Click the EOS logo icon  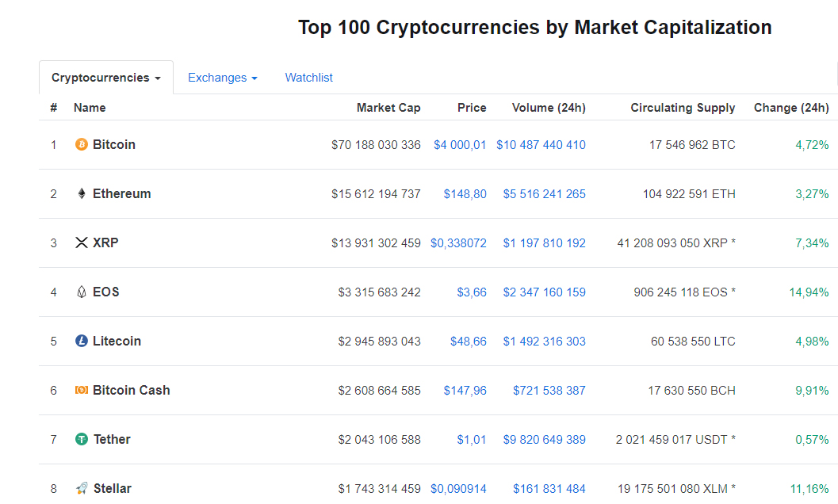pos(81,292)
